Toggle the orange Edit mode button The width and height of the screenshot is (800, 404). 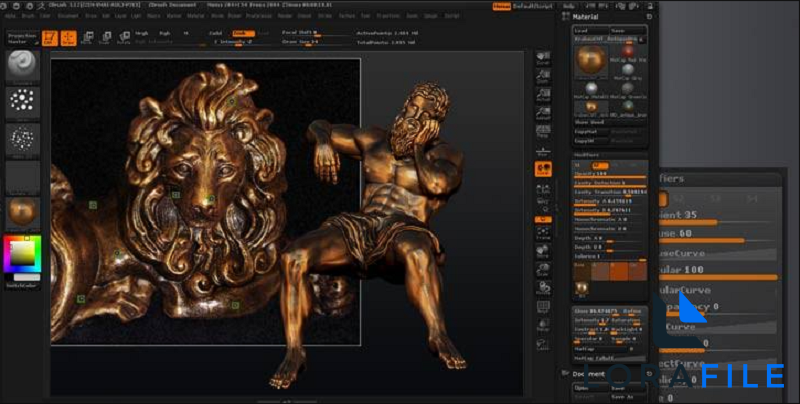pyautogui.click(x=49, y=38)
